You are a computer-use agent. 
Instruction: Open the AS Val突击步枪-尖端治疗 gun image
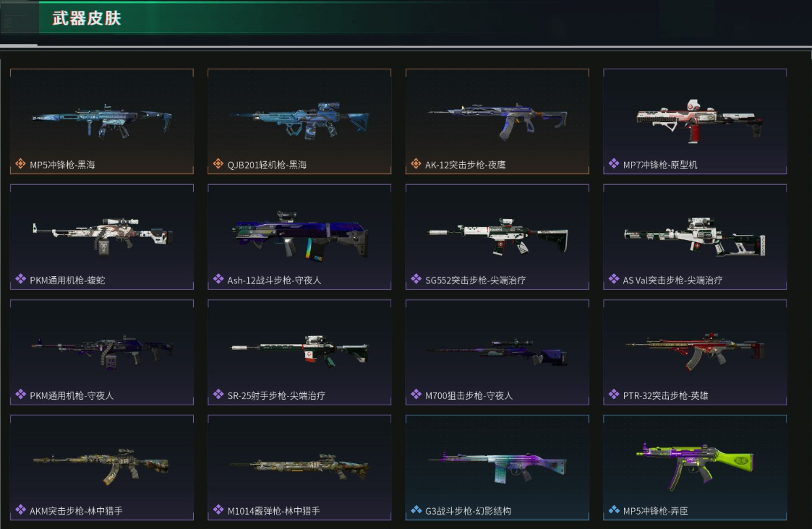click(x=694, y=236)
